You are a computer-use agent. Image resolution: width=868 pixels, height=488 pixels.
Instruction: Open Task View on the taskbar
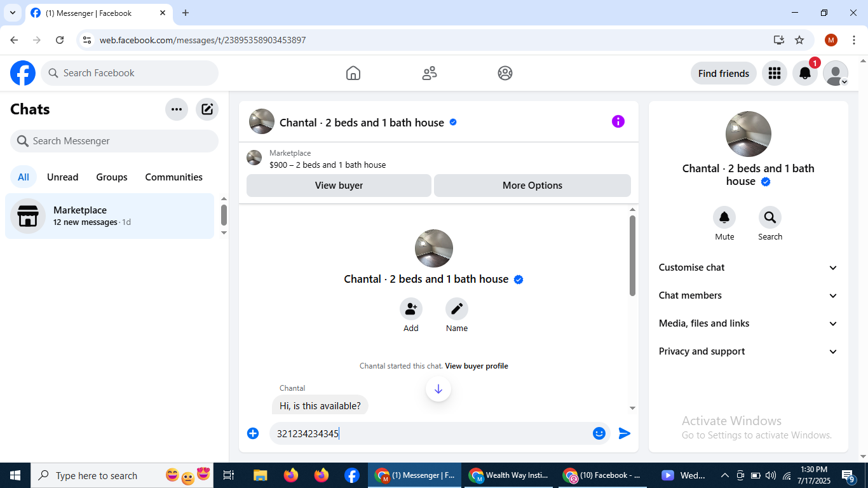click(229, 475)
